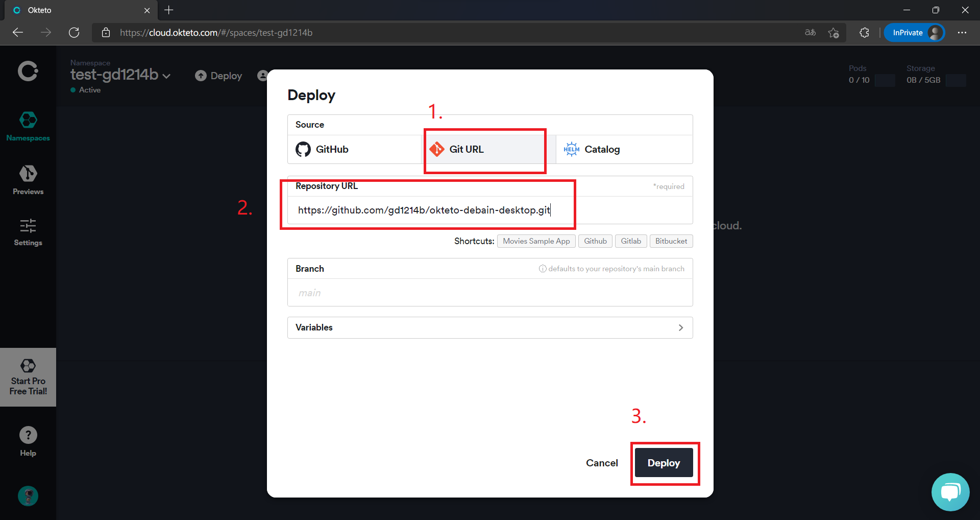This screenshot has width=980, height=520.
Task: Click the Movies Sample App shortcut
Action: (536, 241)
